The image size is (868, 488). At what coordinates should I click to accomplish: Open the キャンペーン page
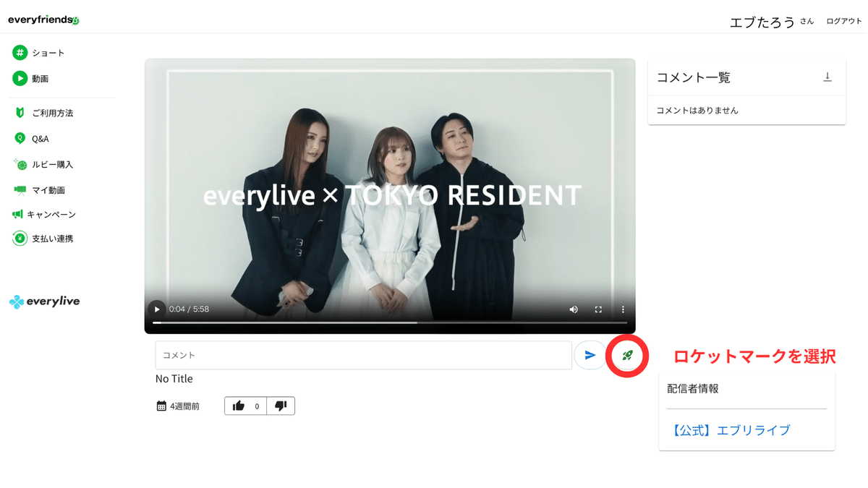click(45, 214)
